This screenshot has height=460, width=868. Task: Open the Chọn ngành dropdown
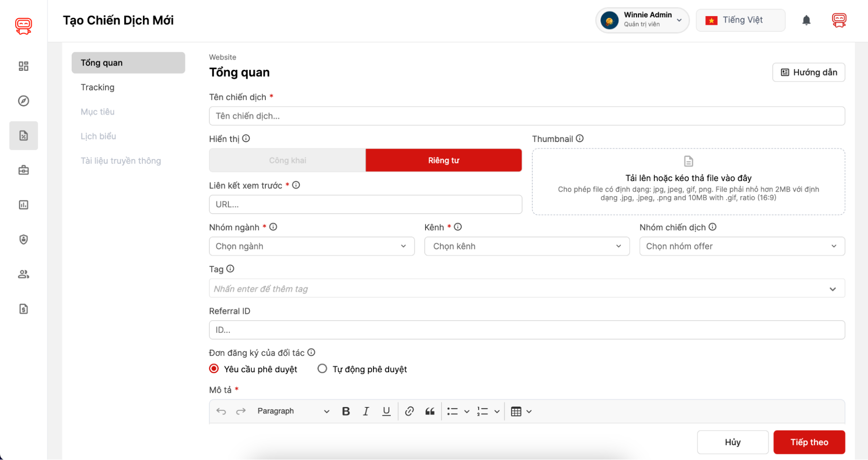pos(311,246)
